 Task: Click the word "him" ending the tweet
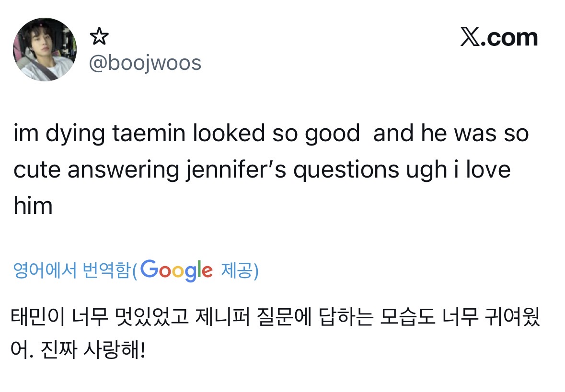33,206
